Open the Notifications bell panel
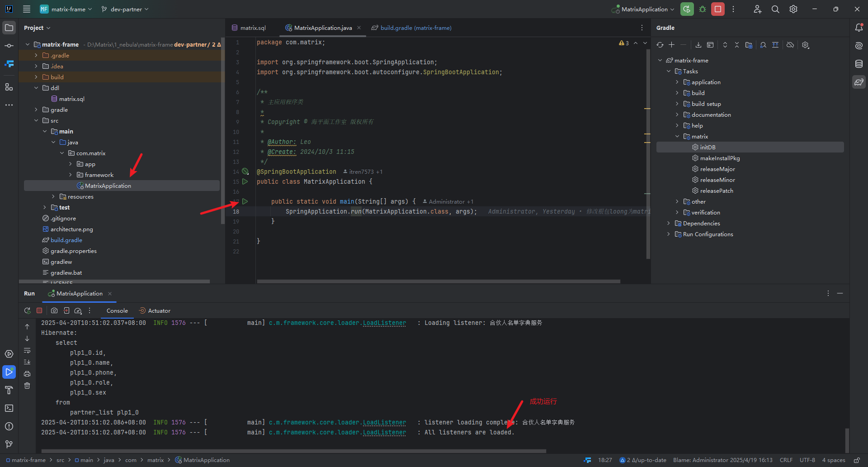Viewport: 868px width, 467px height. (x=859, y=28)
